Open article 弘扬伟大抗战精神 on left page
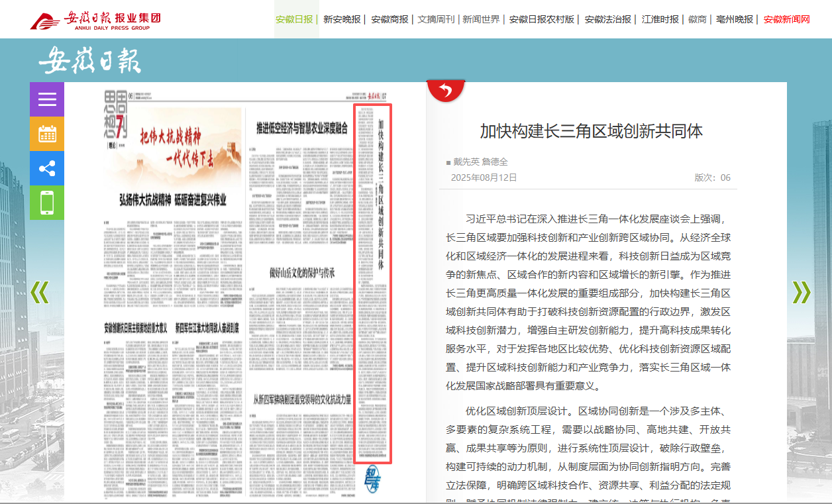 pyautogui.click(x=173, y=199)
